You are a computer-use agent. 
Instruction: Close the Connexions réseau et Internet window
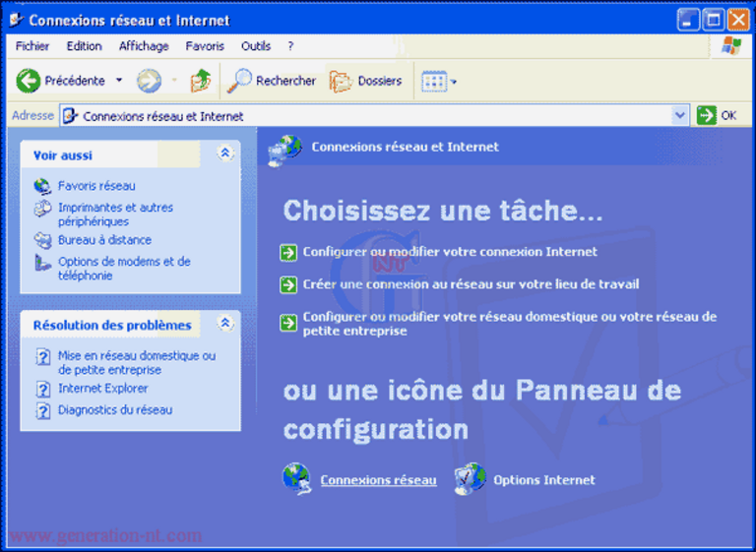(738, 20)
